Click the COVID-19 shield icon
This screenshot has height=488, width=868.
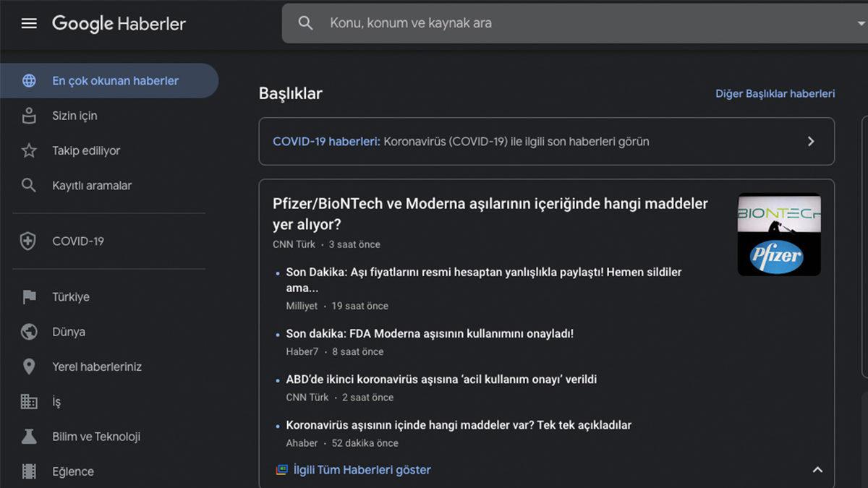pyautogui.click(x=29, y=241)
